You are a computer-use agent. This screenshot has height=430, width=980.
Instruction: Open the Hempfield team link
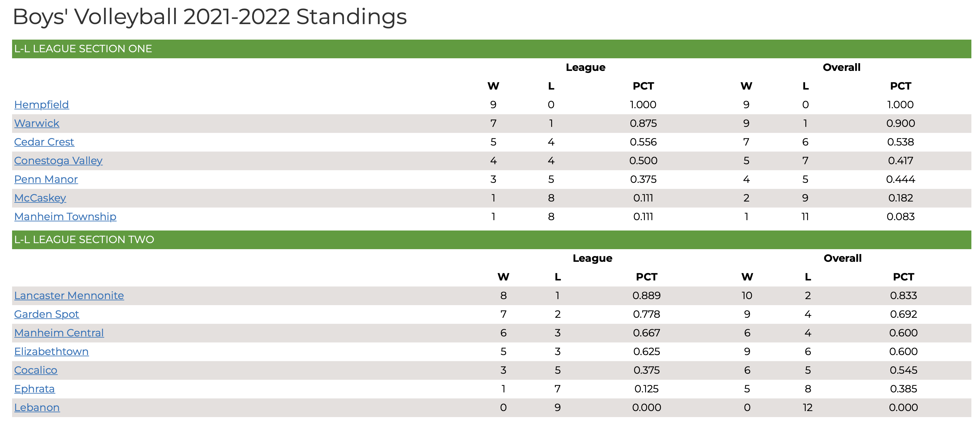point(41,104)
